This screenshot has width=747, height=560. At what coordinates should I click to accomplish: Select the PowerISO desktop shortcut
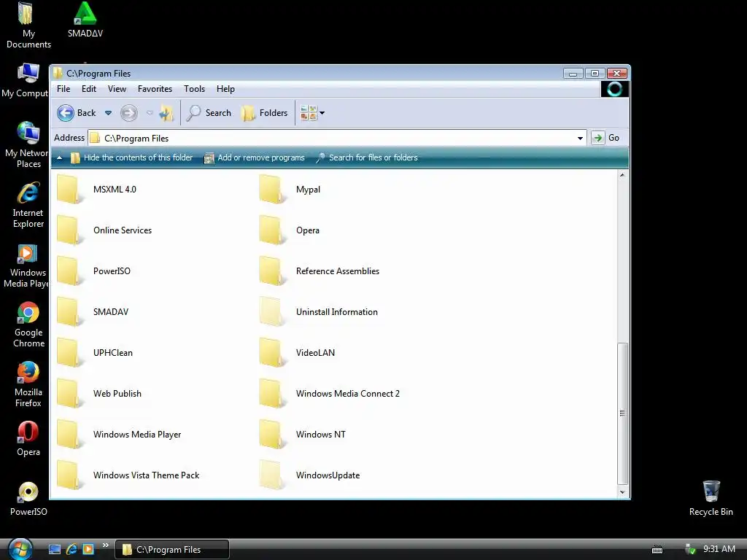point(28,499)
